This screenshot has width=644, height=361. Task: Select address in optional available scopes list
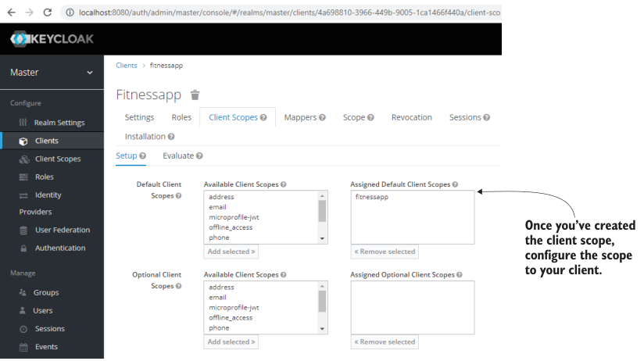pyautogui.click(x=221, y=287)
